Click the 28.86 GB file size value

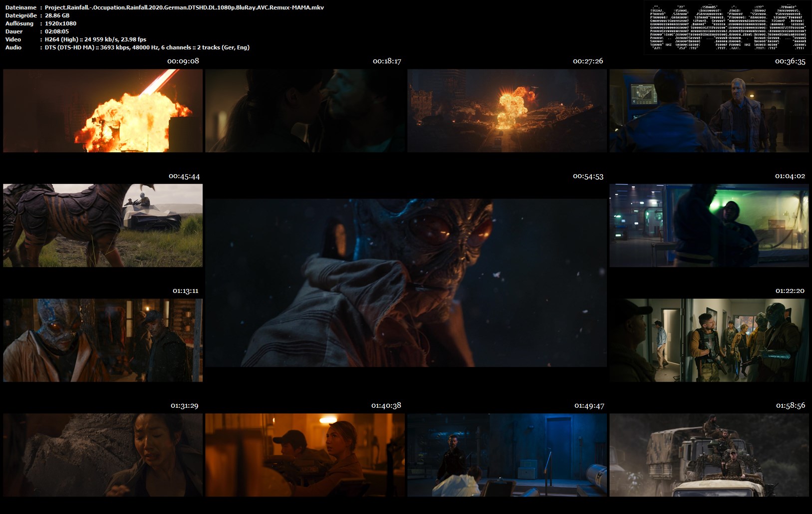click(57, 15)
